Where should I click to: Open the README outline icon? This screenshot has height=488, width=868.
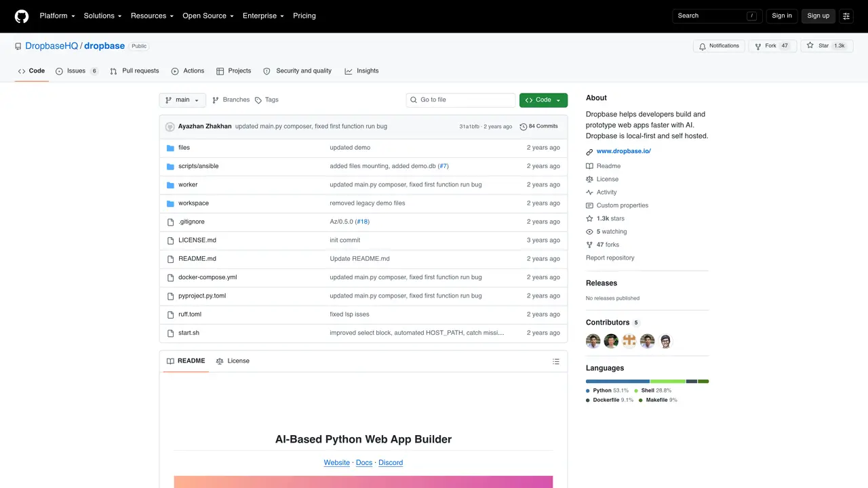coord(556,361)
